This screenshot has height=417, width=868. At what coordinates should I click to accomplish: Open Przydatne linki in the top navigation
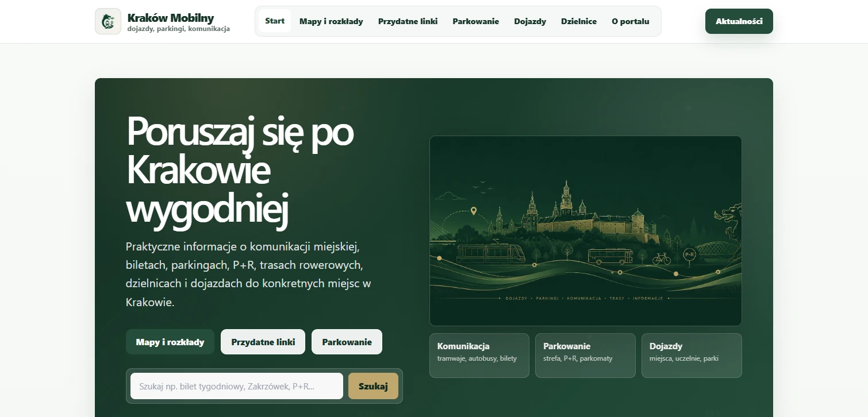pos(408,21)
